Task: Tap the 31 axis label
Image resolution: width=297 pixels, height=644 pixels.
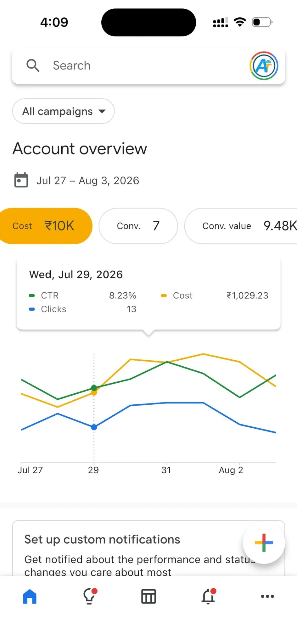Action: 166,470
